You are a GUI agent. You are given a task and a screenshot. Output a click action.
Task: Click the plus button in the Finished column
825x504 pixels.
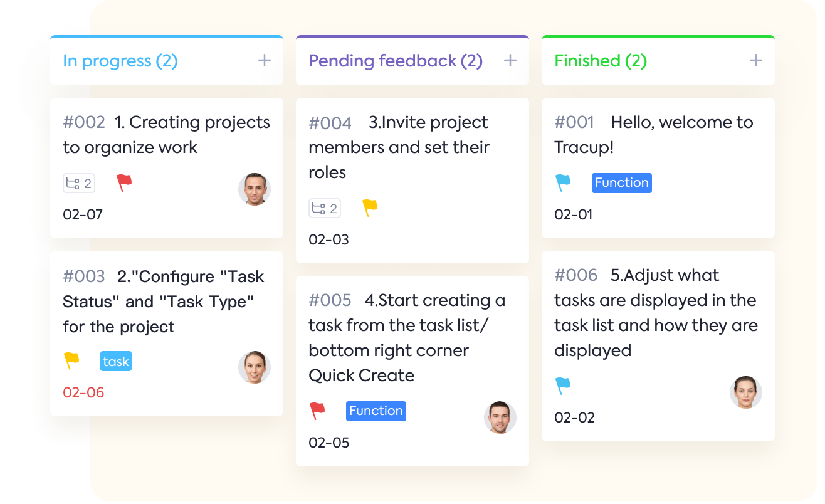(x=756, y=61)
